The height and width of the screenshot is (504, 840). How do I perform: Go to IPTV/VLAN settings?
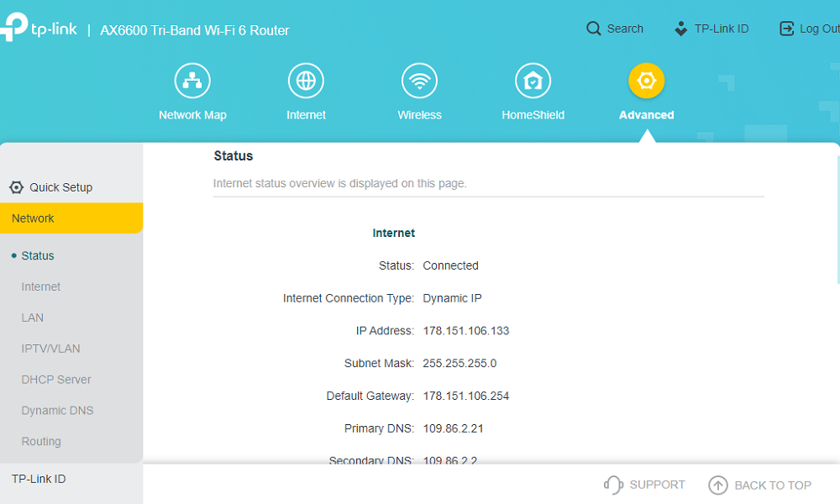[50, 349]
